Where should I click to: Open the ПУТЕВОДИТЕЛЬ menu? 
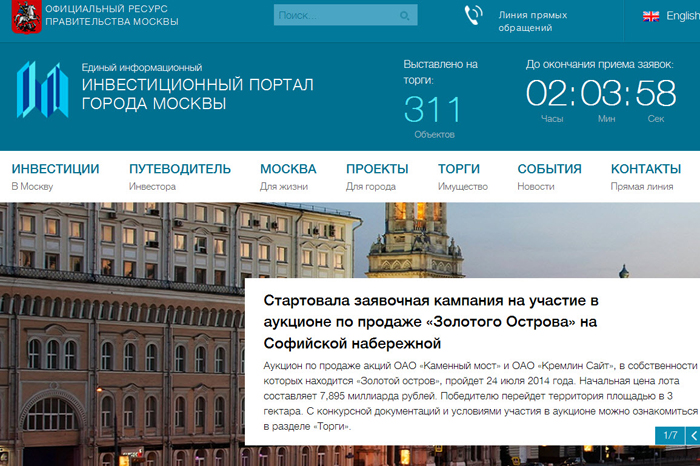tap(180, 169)
